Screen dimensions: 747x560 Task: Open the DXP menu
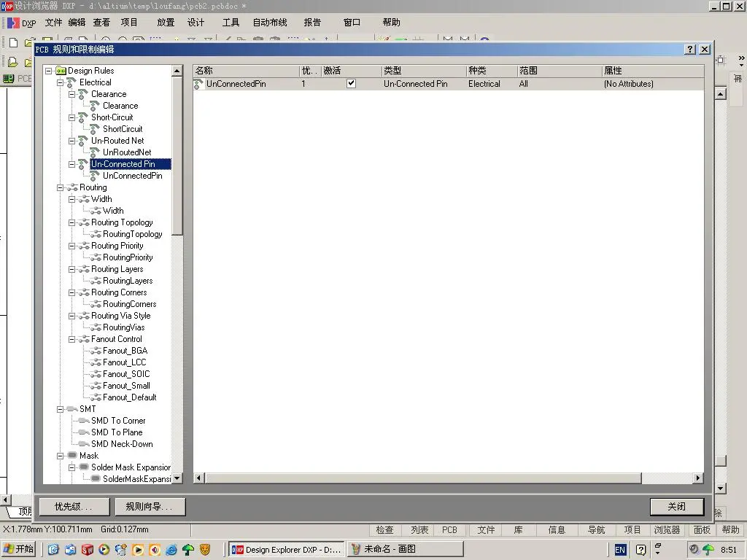click(x=22, y=23)
